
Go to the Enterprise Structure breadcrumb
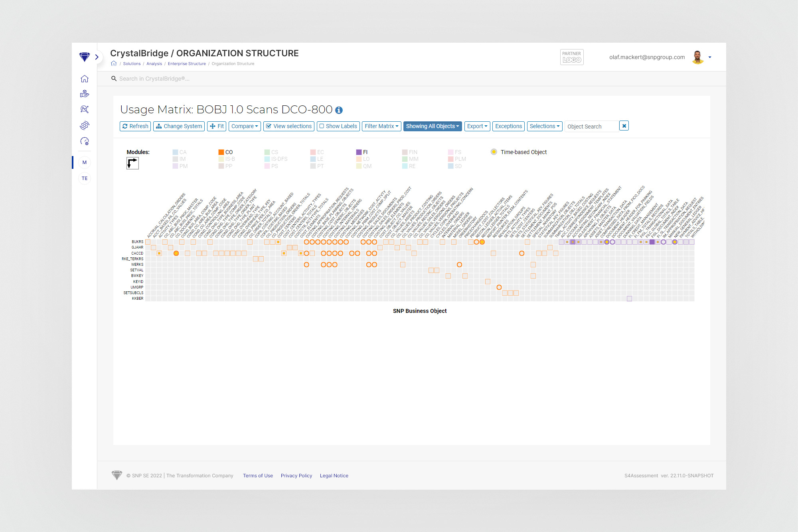coord(187,64)
